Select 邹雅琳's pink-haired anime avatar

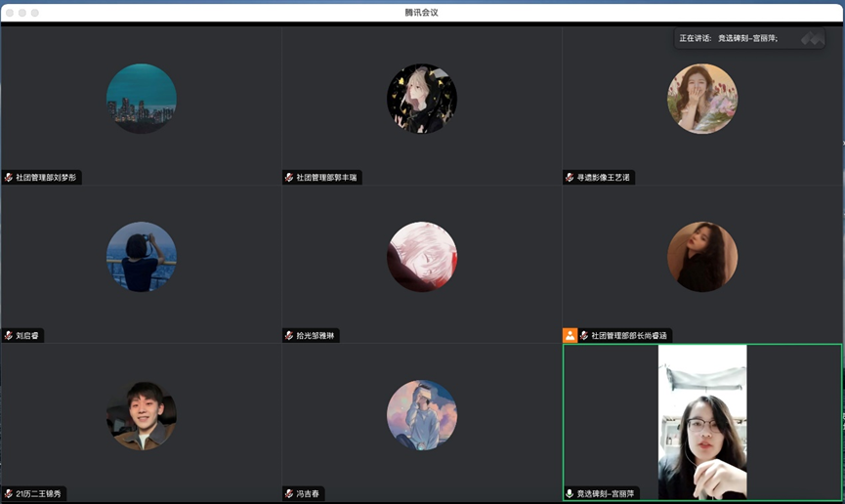coord(422,257)
